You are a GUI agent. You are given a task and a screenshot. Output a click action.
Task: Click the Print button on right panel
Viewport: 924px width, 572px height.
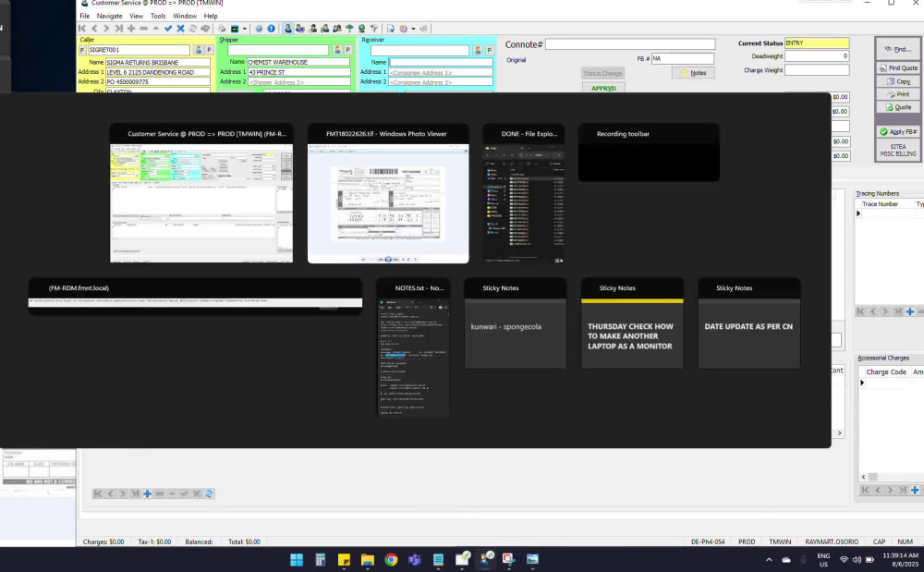(898, 94)
